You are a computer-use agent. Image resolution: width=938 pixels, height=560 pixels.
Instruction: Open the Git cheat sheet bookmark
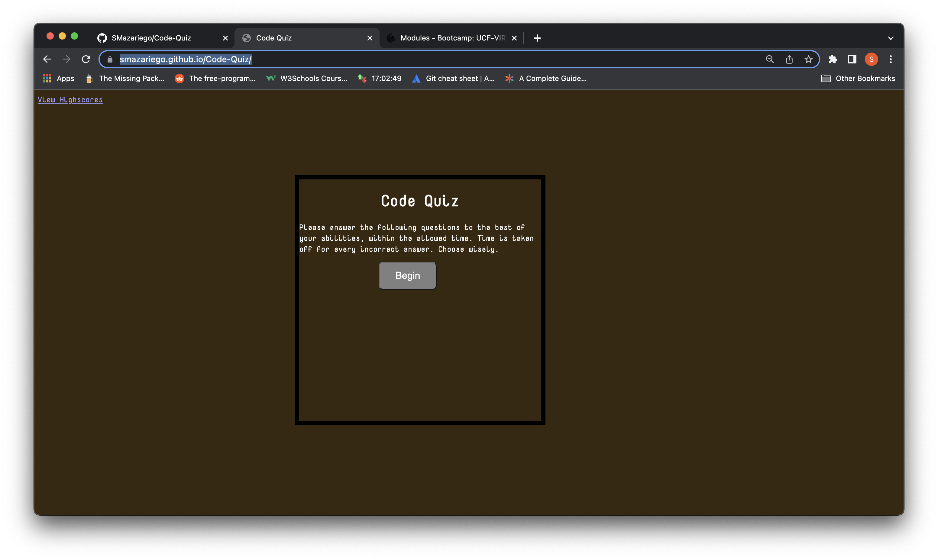pos(453,79)
